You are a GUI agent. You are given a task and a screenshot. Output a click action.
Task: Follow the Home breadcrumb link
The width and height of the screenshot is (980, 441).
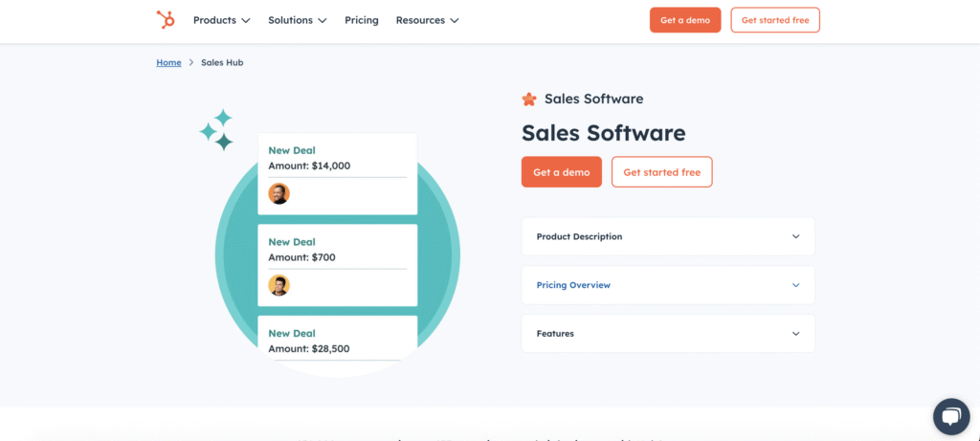[x=168, y=62]
